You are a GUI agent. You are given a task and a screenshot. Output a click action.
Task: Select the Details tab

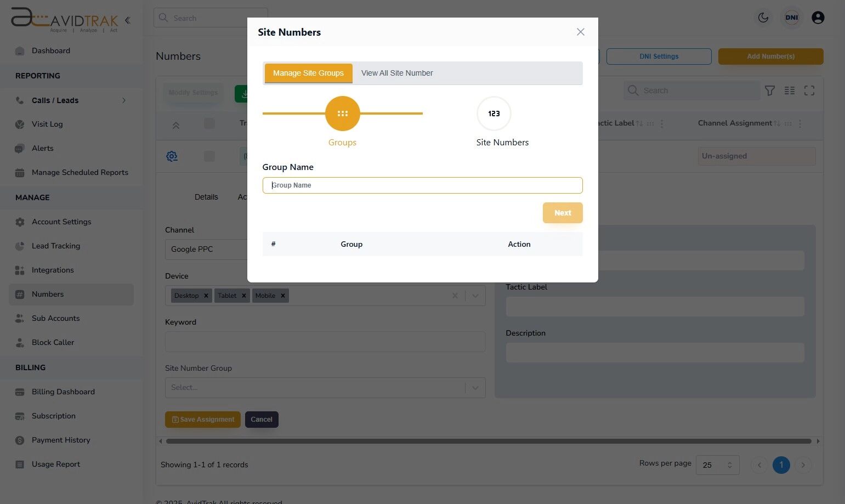coord(206,197)
